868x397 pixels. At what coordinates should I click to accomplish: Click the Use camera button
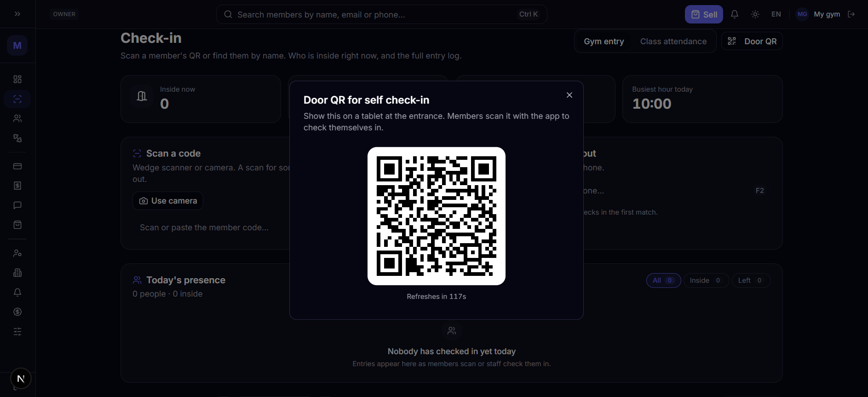click(x=168, y=201)
